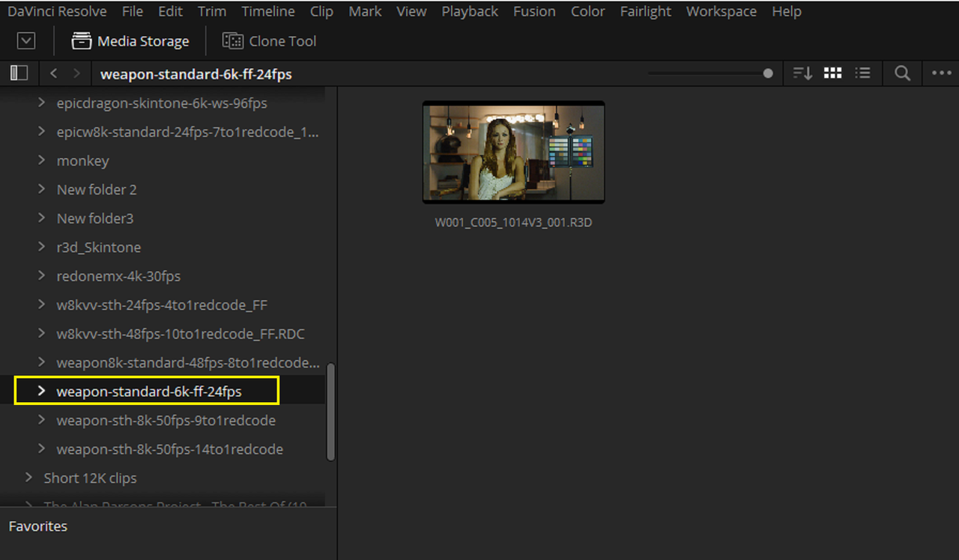This screenshot has height=560, width=959.
Task: Open the sort order options icon
Action: point(802,73)
